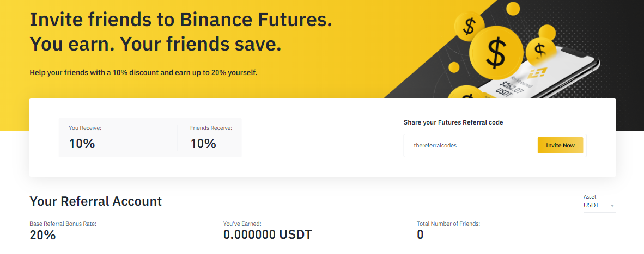The image size is (644, 254).
Task: Click the small dollar coin at top
Action: click(470, 26)
